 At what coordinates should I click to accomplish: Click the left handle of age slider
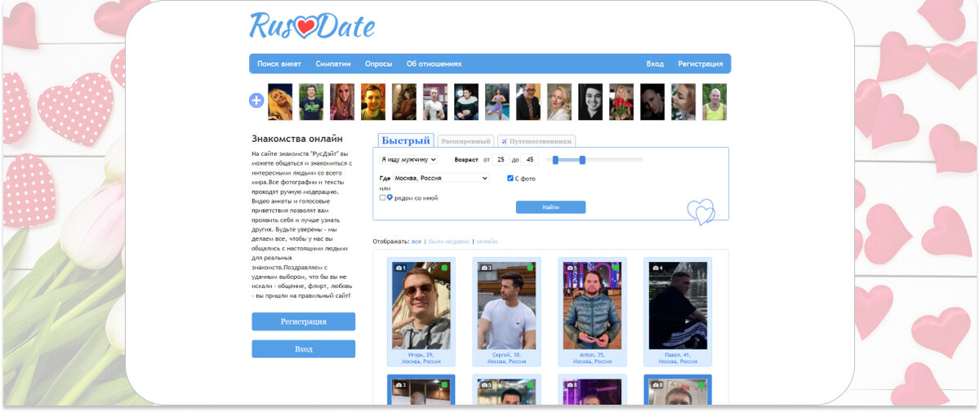[x=555, y=160]
